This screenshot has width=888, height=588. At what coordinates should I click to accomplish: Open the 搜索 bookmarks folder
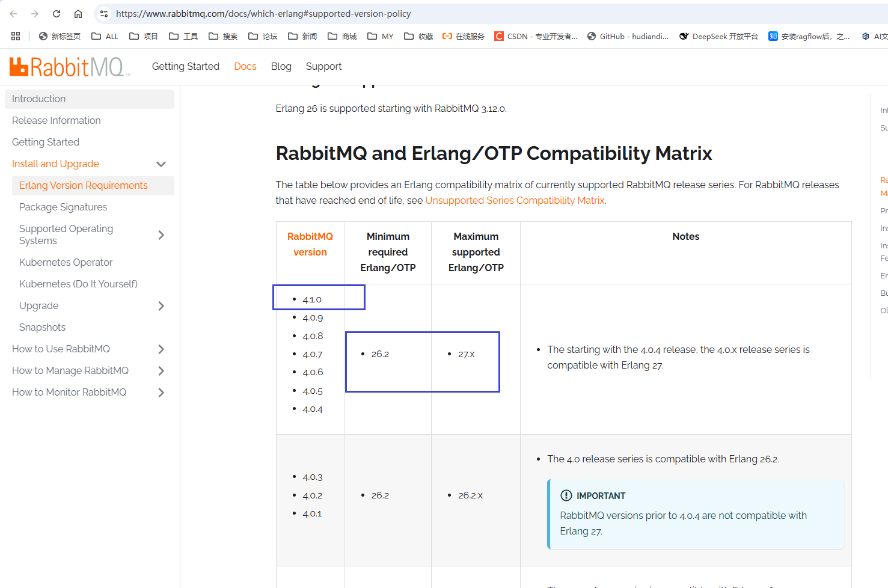click(x=223, y=36)
